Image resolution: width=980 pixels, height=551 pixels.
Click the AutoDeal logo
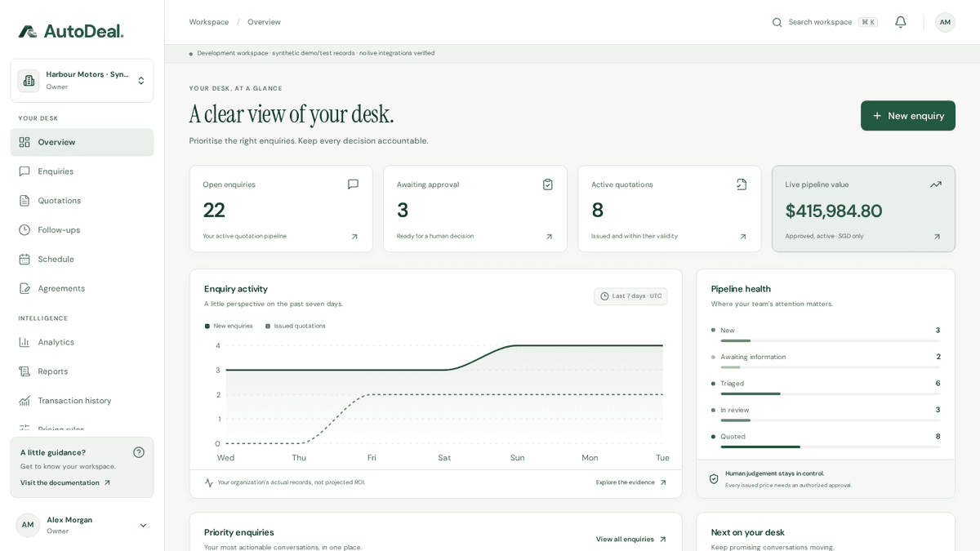click(x=71, y=31)
